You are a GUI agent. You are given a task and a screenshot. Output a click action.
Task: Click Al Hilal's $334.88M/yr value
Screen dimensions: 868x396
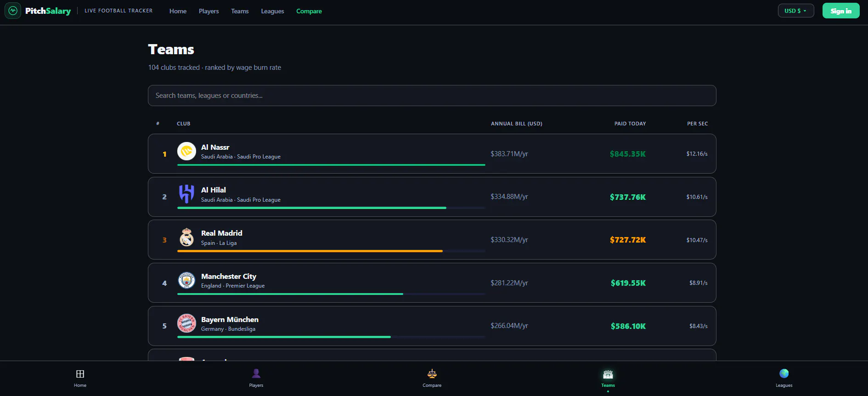click(509, 196)
